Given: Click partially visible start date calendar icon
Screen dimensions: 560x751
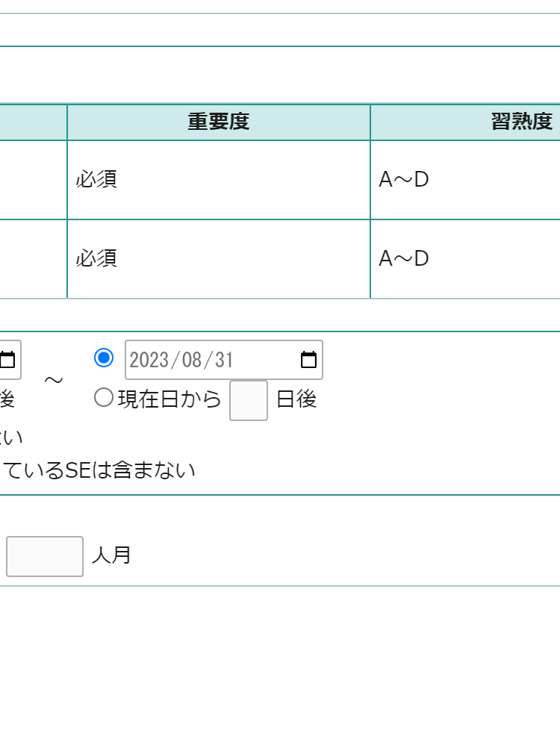Looking at the screenshot, I should click(x=7, y=360).
